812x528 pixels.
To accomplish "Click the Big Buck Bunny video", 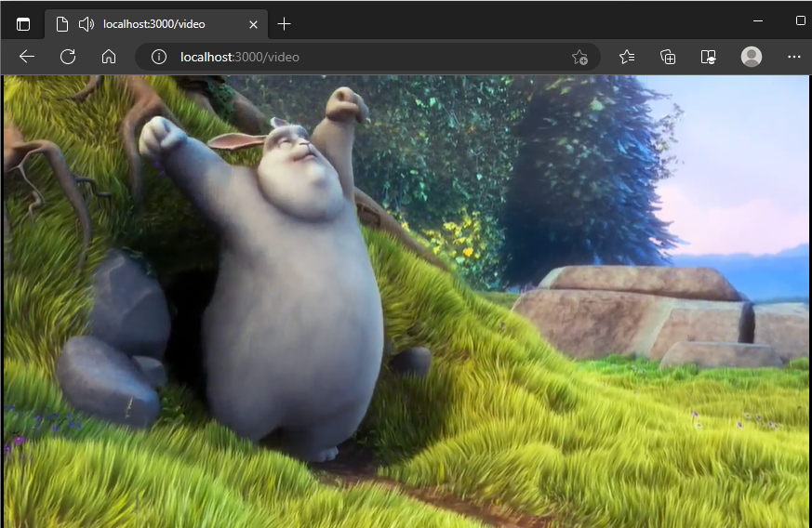I will click(406, 301).
